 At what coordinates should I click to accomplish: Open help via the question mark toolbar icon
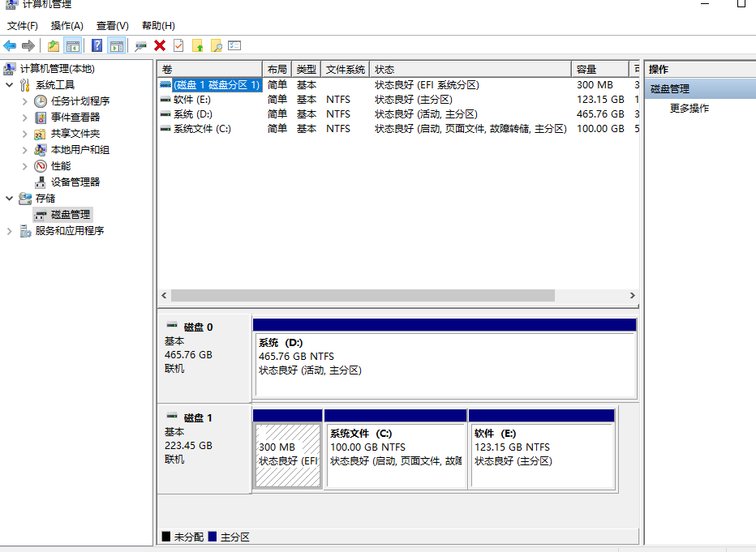[97, 45]
